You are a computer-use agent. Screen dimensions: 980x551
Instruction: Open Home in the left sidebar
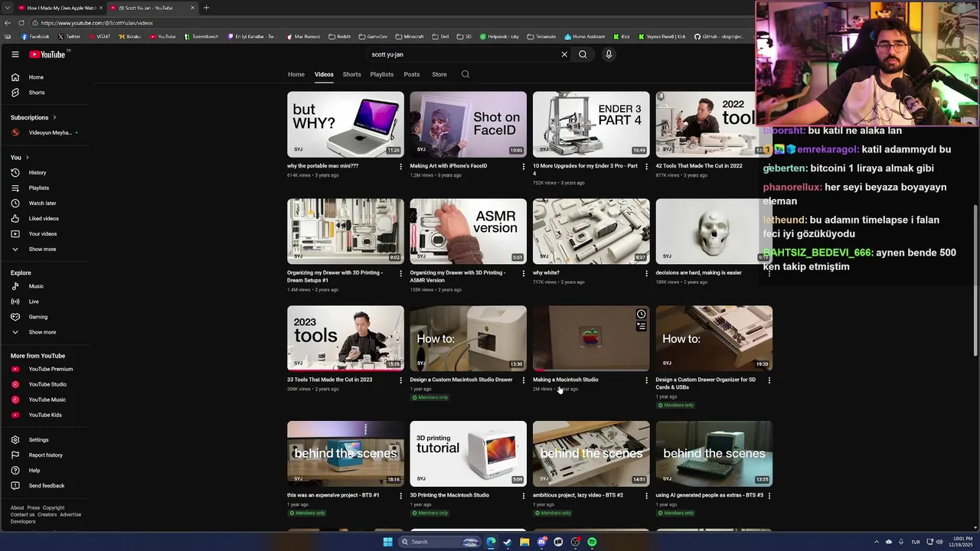pos(46,77)
